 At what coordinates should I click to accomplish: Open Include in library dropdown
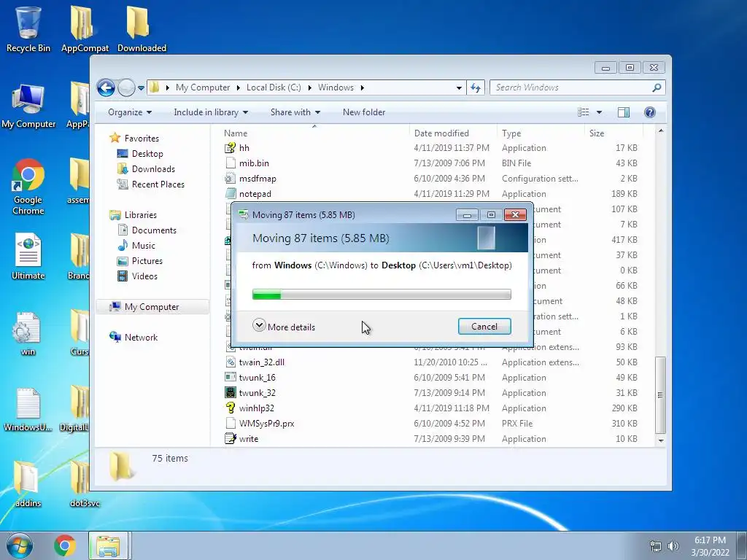pos(211,112)
